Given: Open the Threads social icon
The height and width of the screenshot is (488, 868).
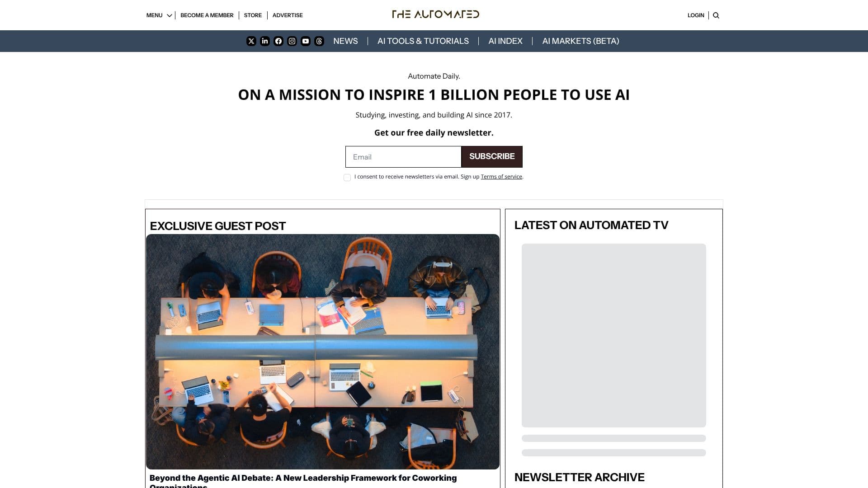Looking at the screenshot, I should (x=319, y=41).
